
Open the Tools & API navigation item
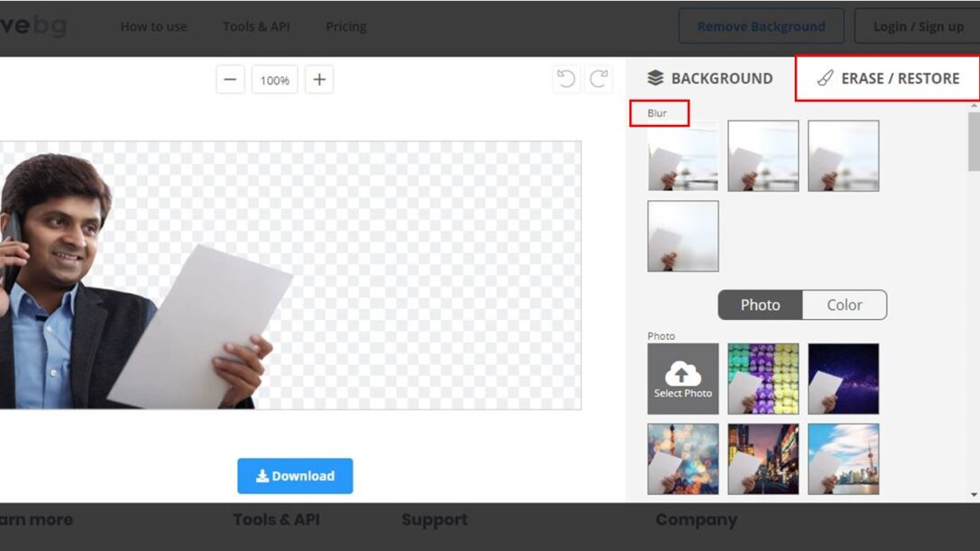click(256, 26)
